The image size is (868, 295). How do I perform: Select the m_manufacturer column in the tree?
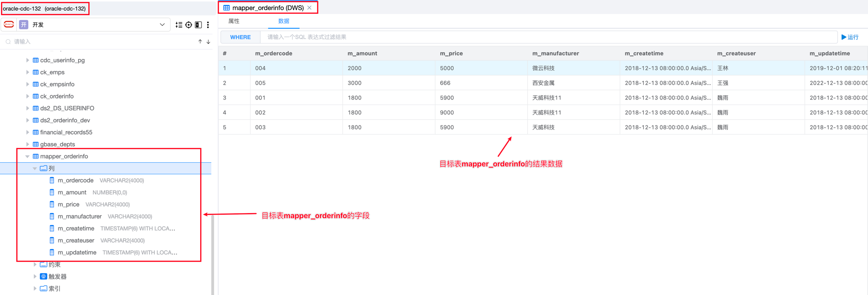pyautogui.click(x=79, y=216)
